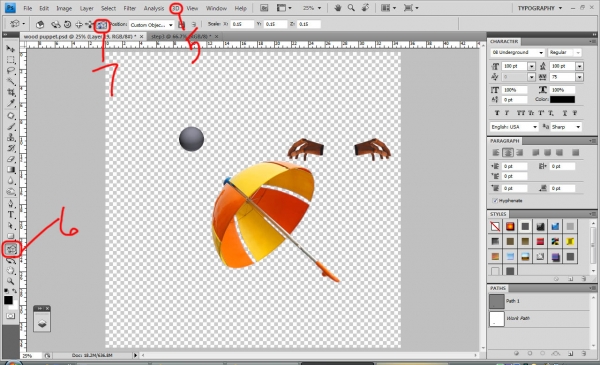The height and width of the screenshot is (365, 600).
Task: Open the 25% zoom level dropdown
Action: point(311,8)
